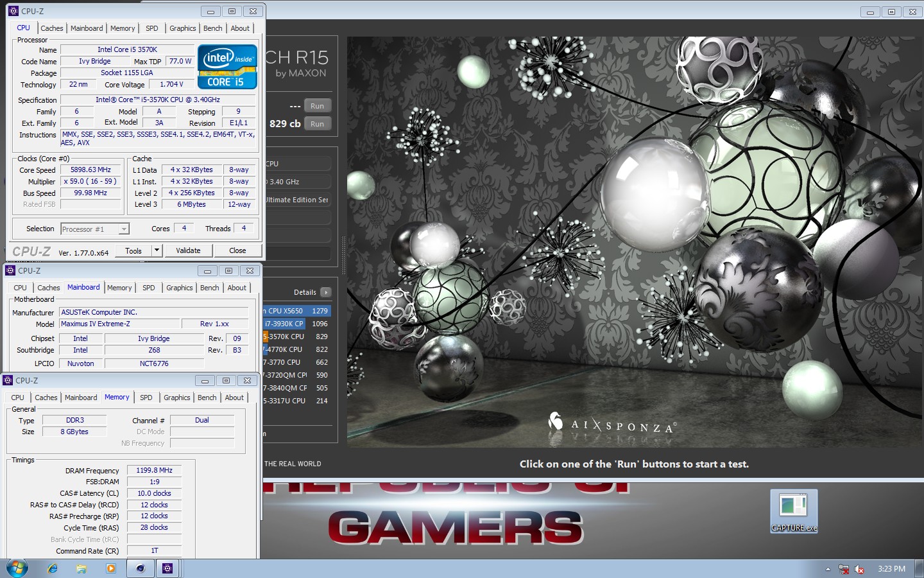
Task: Launch Internet Explorer from taskbar
Action: coord(53,568)
